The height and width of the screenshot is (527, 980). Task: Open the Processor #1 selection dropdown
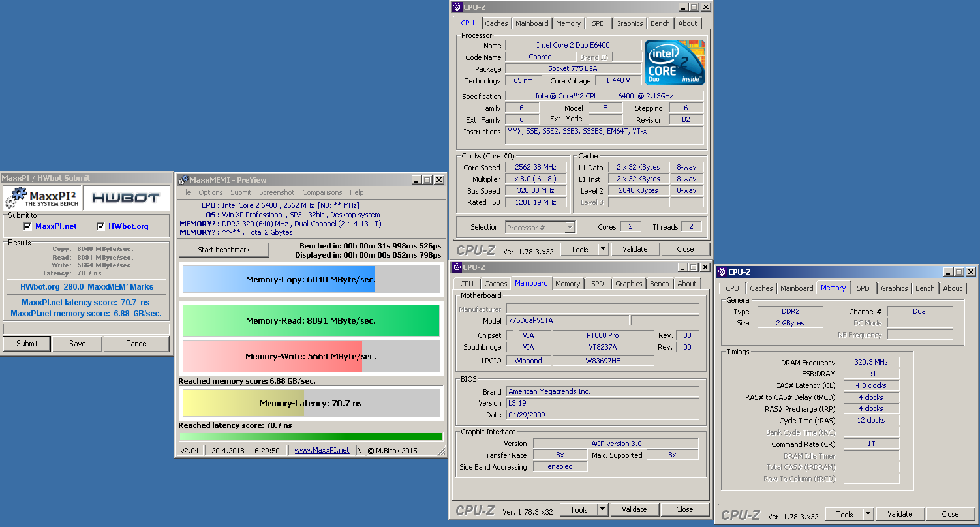570,227
